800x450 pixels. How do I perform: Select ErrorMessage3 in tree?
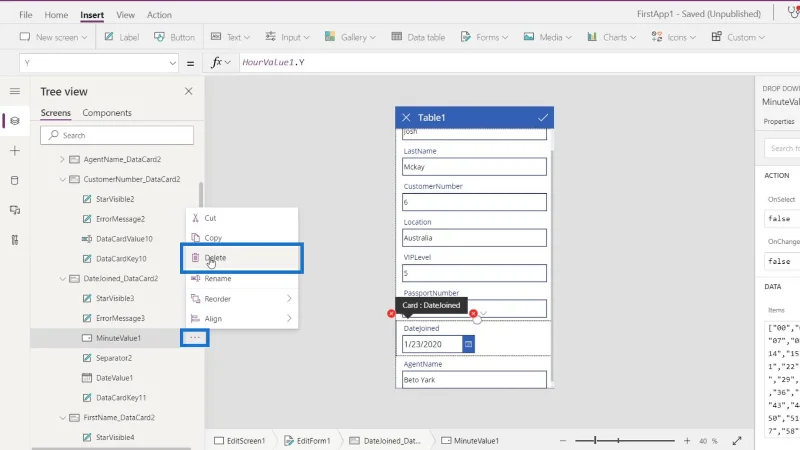pos(120,318)
